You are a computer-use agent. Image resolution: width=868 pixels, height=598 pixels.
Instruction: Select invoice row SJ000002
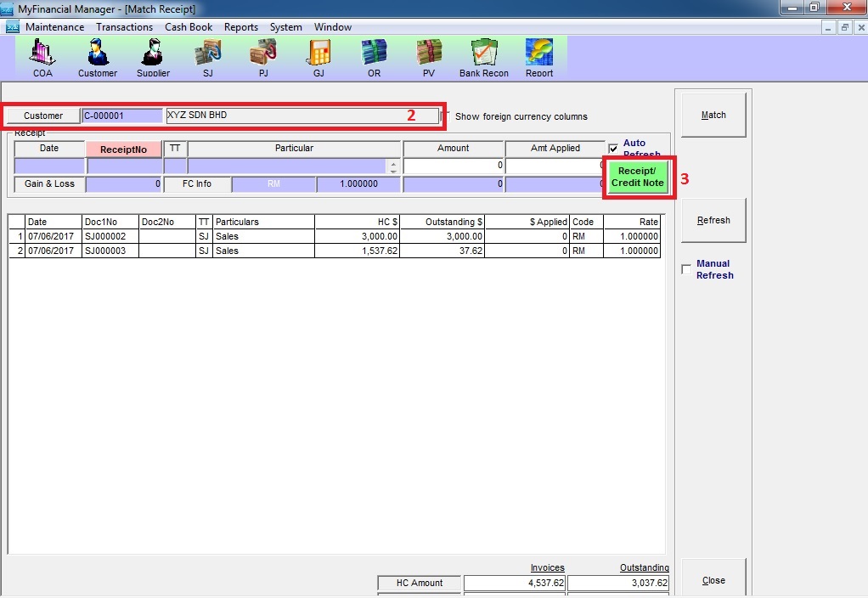click(x=105, y=236)
